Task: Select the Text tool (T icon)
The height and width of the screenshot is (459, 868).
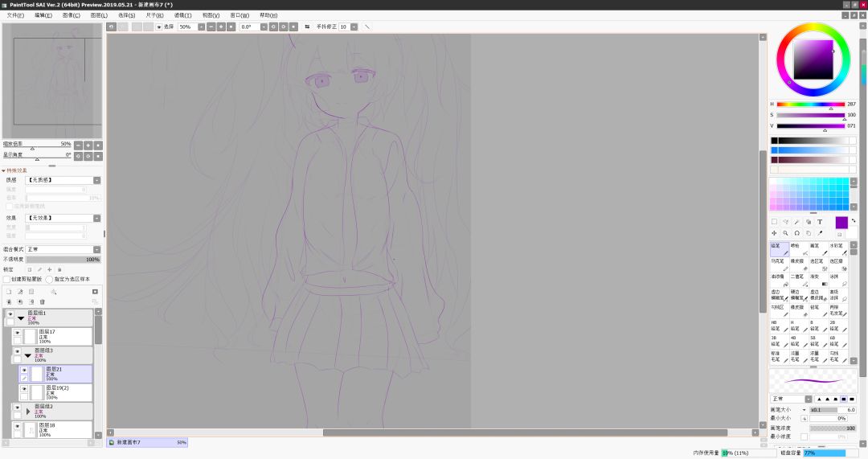Action: [820, 222]
